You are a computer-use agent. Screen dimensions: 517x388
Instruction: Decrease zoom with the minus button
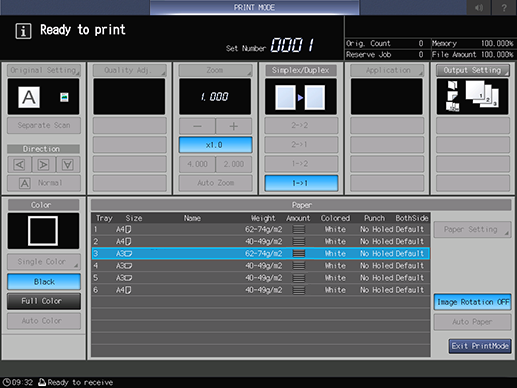tap(197, 126)
